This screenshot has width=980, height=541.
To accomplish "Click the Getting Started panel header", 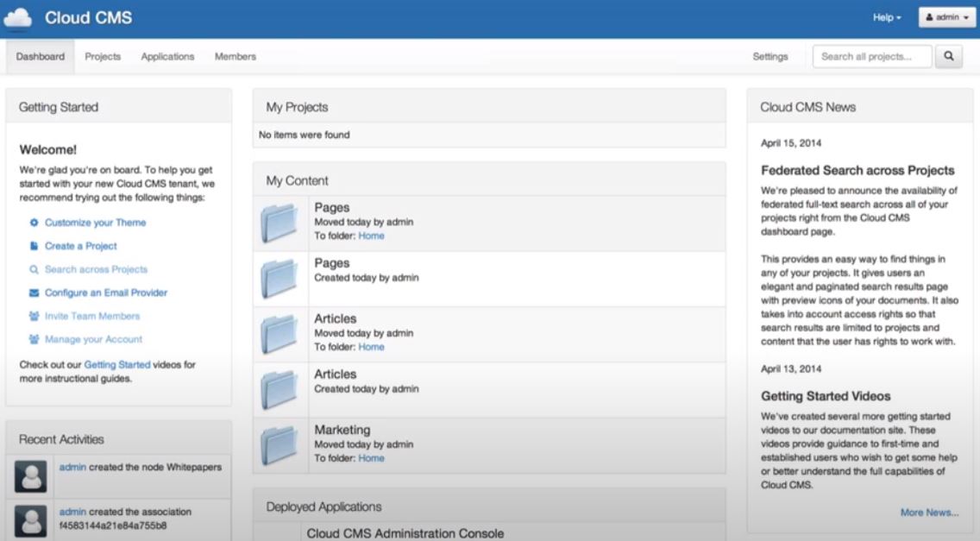I will [119, 107].
